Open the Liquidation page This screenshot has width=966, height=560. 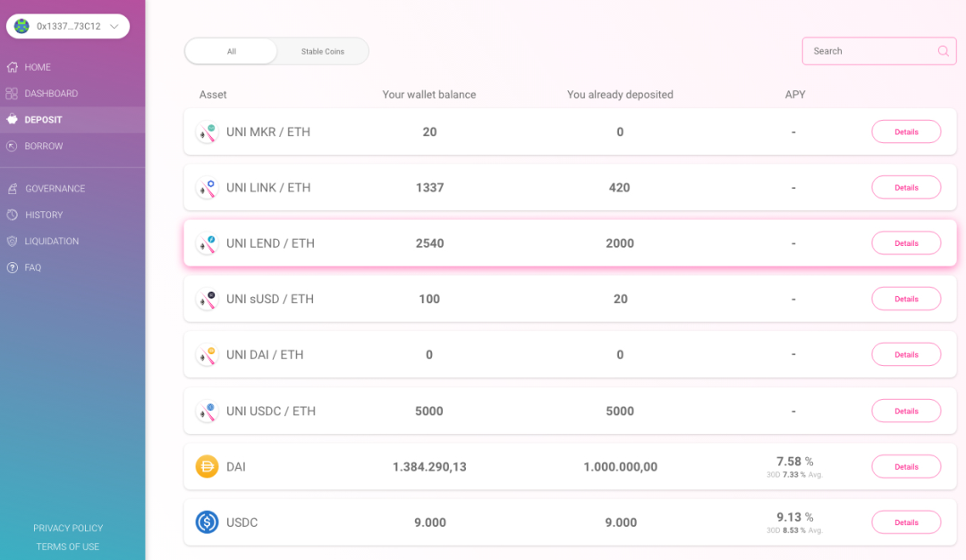[x=51, y=242]
